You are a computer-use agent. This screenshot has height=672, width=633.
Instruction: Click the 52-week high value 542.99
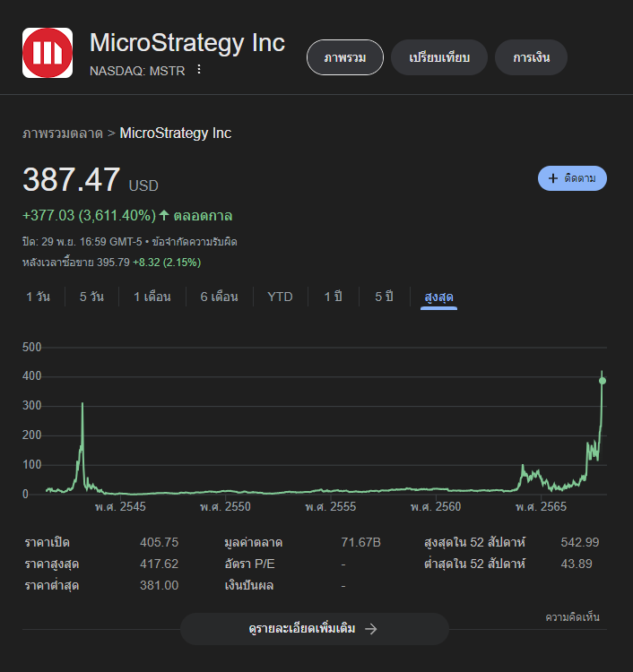point(580,542)
